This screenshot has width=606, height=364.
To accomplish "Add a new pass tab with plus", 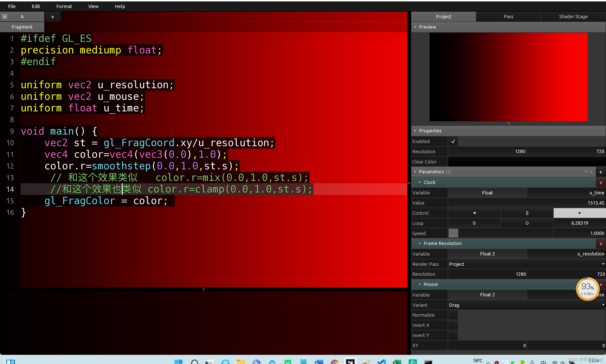I will (x=53, y=17).
